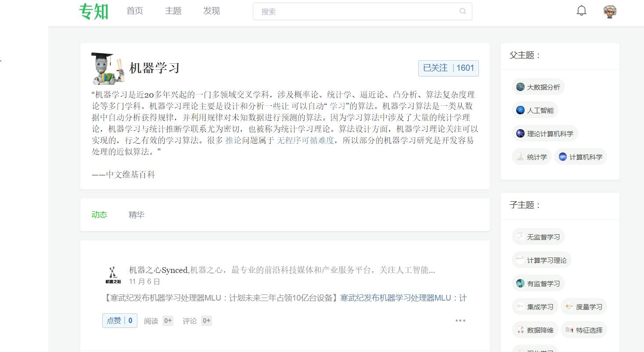Click the 度量学习 tag label
644x352 pixels.
click(x=589, y=307)
